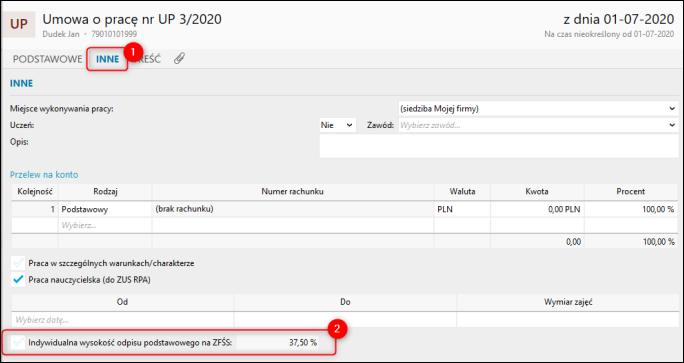The height and width of the screenshot is (363, 684).
Task: Open the attachments paperclip tab
Action: point(179,59)
